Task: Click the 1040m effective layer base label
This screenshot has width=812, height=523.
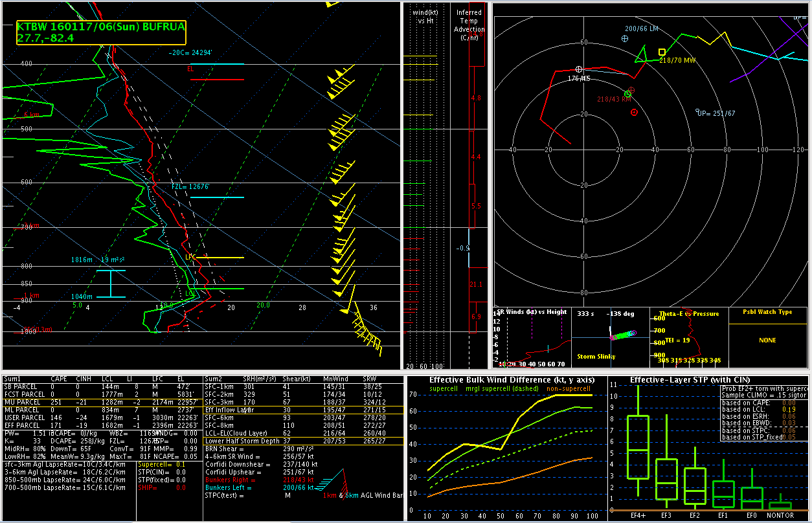Action: tap(82, 296)
